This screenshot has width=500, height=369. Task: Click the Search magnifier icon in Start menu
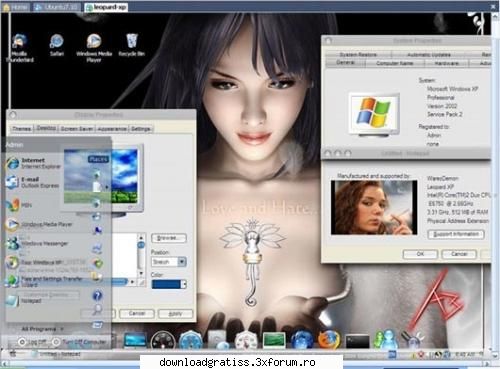(97, 310)
